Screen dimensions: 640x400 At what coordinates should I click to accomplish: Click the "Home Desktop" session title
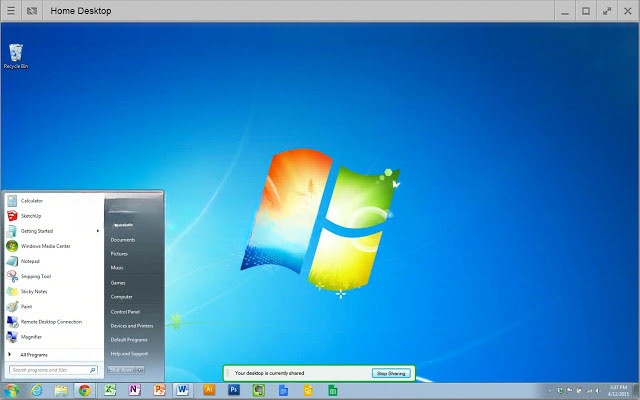click(x=81, y=11)
